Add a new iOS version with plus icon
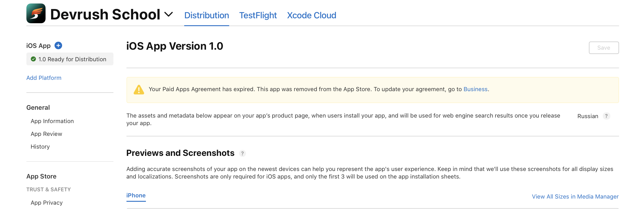This screenshot has height=209, width=644. point(58,46)
